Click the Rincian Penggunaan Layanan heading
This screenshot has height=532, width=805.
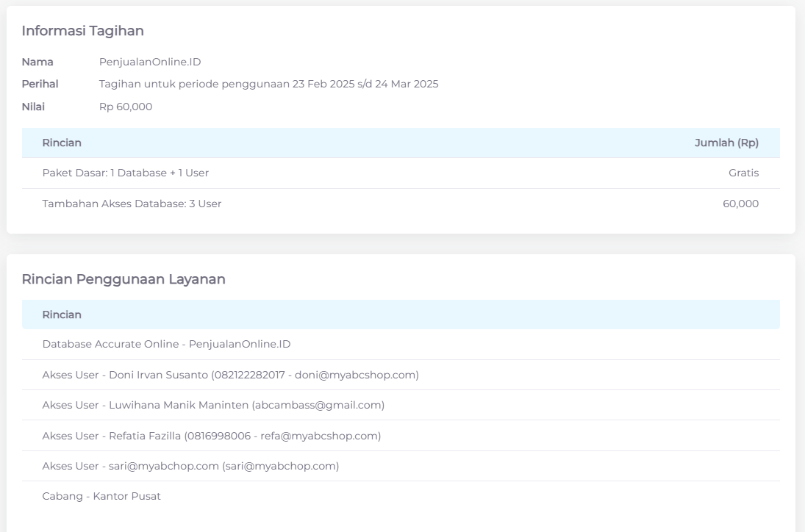124,279
